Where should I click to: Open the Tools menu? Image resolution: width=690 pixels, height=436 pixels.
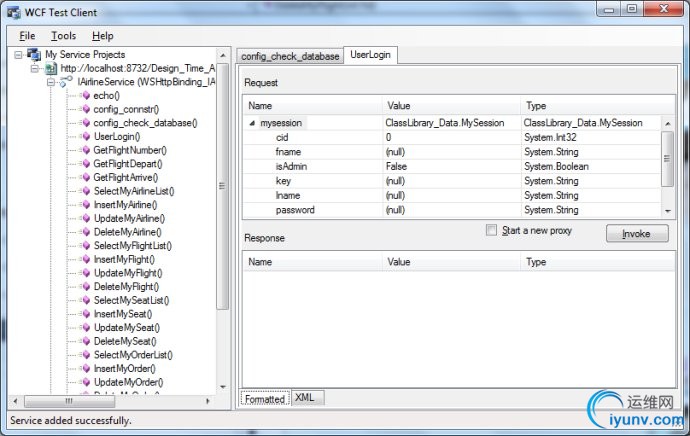pyautogui.click(x=63, y=36)
